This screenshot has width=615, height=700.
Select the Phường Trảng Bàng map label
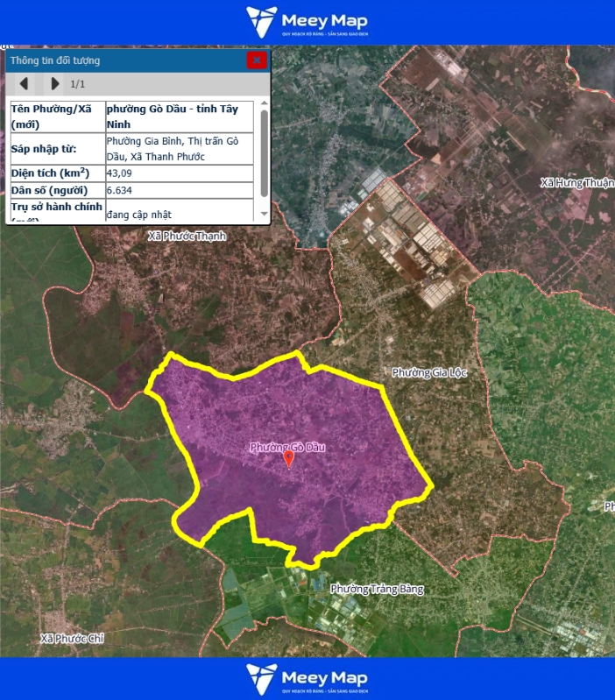[x=377, y=590]
